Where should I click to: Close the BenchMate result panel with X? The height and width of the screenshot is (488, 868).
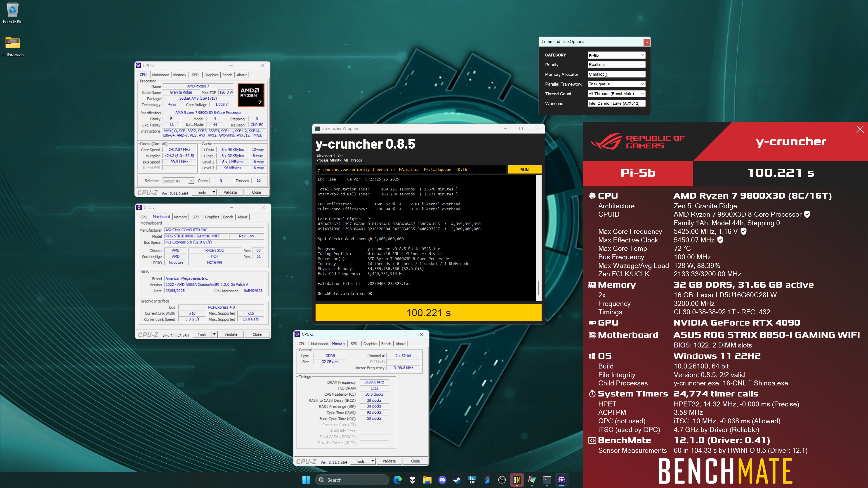point(860,129)
